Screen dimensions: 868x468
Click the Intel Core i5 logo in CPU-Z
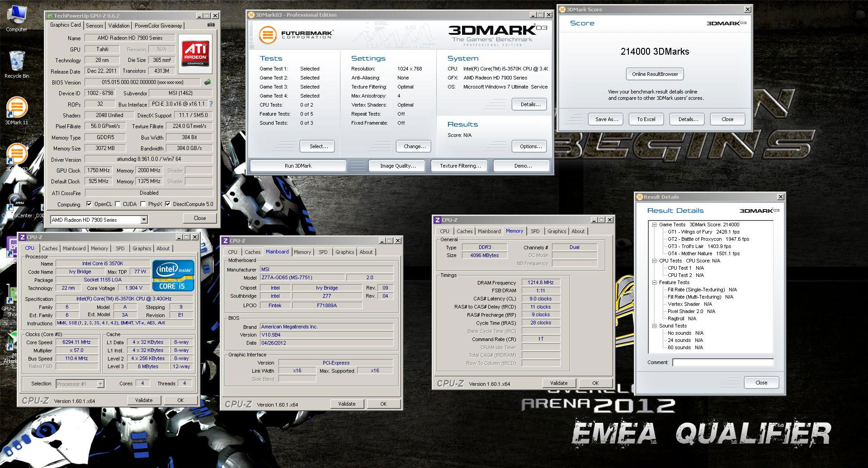point(173,275)
